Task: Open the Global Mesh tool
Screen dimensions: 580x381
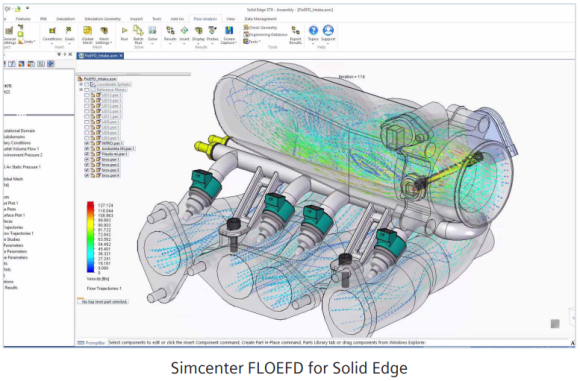Action: [87, 31]
